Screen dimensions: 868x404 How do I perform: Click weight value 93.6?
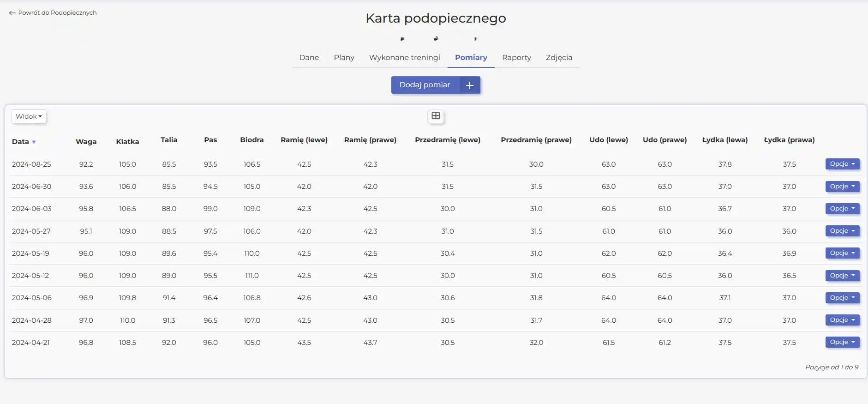point(86,187)
